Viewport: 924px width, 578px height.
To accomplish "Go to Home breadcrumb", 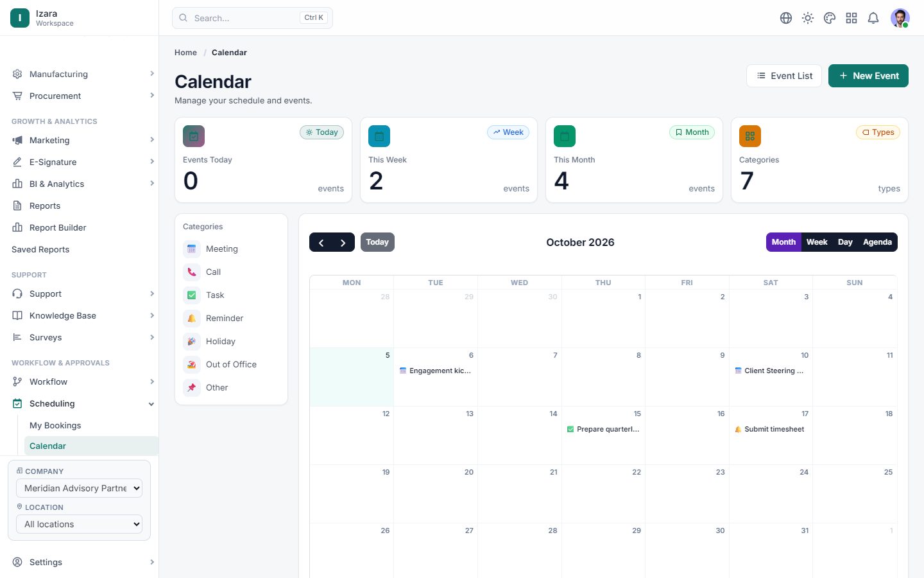I will pyautogui.click(x=185, y=53).
